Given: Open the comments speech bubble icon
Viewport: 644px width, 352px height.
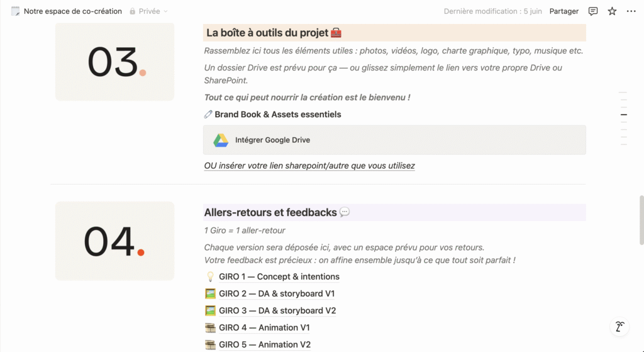Looking at the screenshot, I should [x=592, y=11].
